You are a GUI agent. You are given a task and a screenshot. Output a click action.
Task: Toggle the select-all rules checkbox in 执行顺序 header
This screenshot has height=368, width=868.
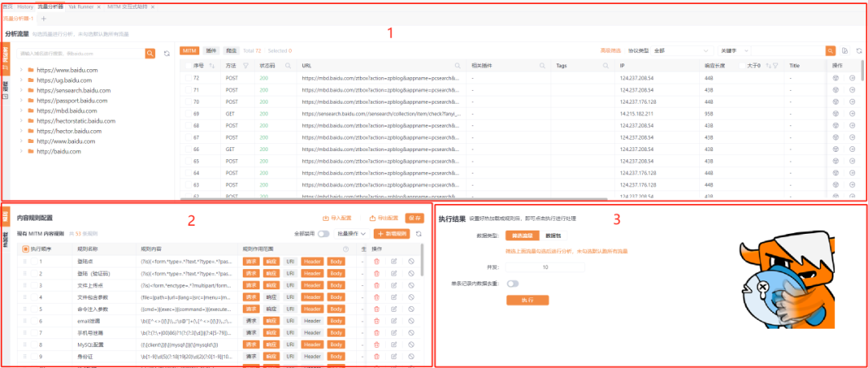point(26,249)
